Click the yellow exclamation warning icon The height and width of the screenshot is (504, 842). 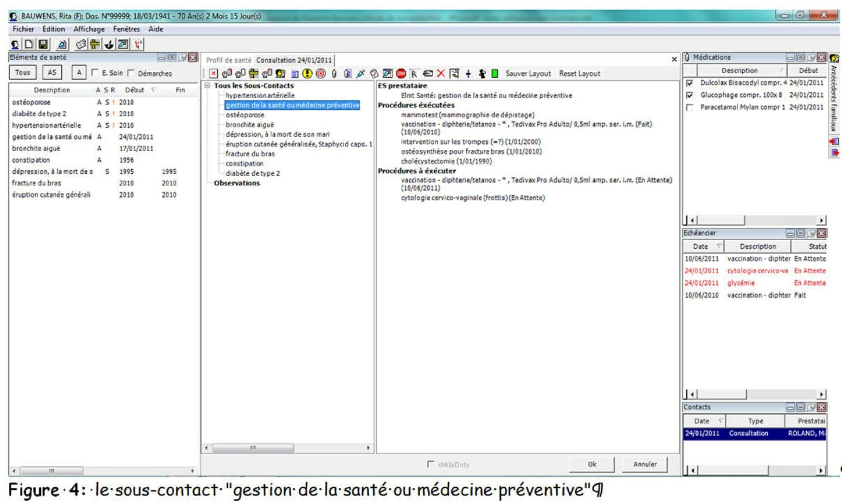307,73
